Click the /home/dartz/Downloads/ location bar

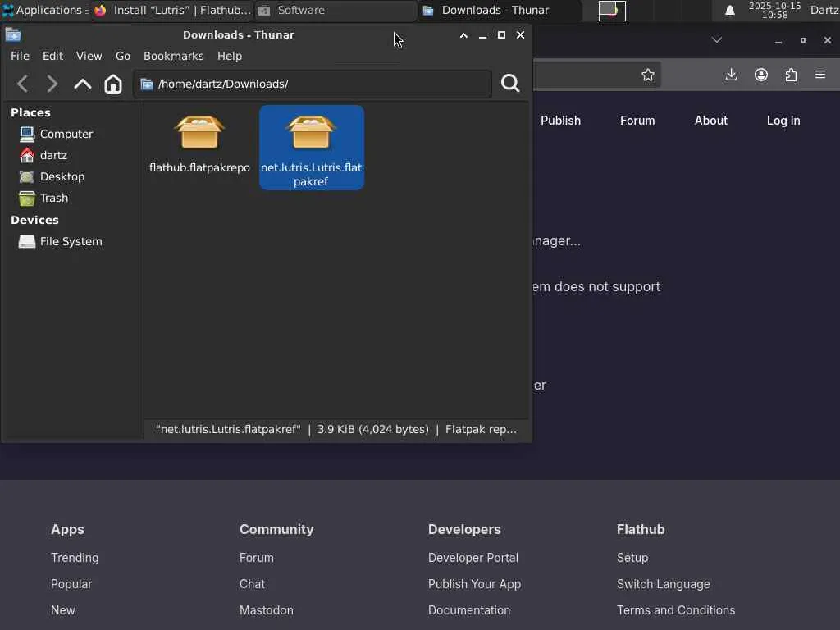coord(313,84)
